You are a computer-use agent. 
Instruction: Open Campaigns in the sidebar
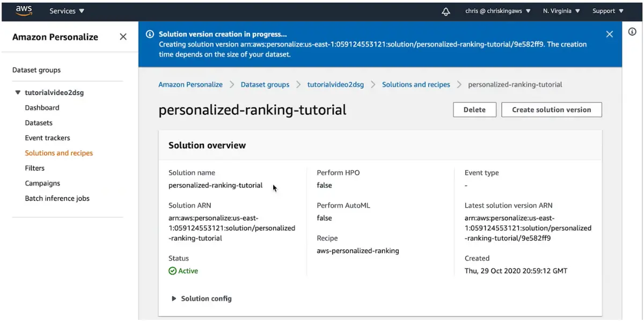[42, 183]
